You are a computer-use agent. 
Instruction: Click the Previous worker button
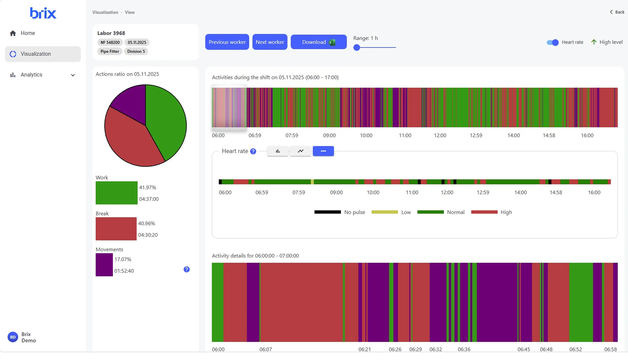tap(227, 42)
